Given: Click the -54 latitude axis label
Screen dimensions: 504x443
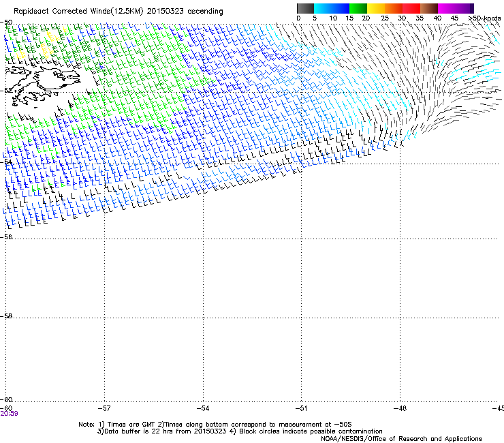Looking at the screenshot, I should tap(6, 162).
